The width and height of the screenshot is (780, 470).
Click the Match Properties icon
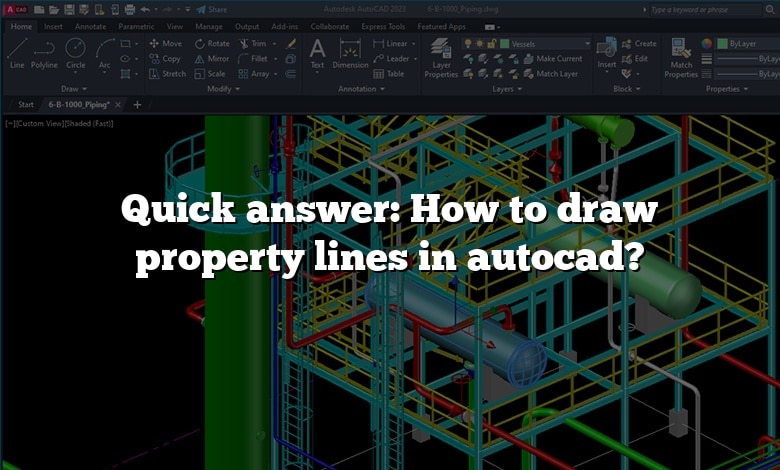click(x=681, y=58)
